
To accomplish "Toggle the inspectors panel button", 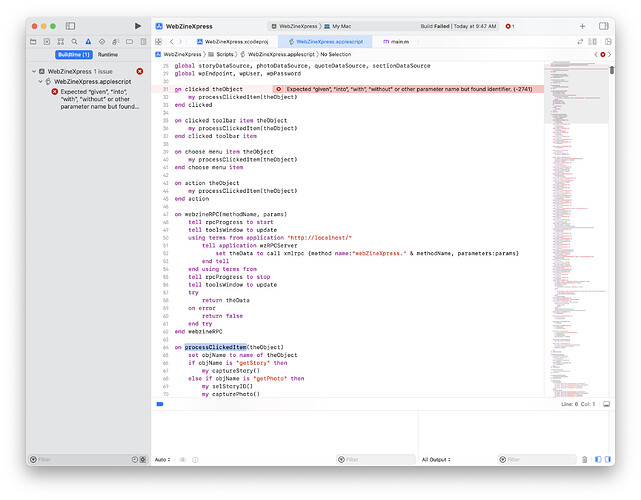I will [604, 26].
